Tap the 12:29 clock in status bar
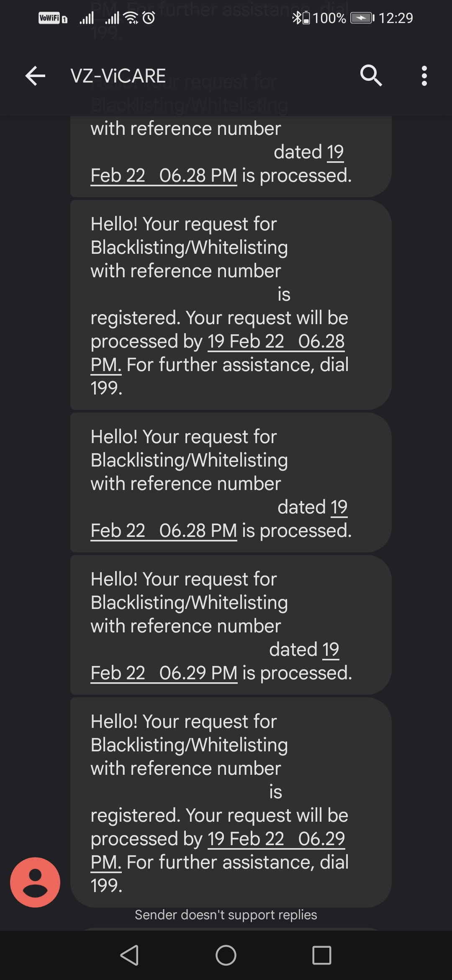Viewport: 452px width, 980px height. tap(395, 18)
